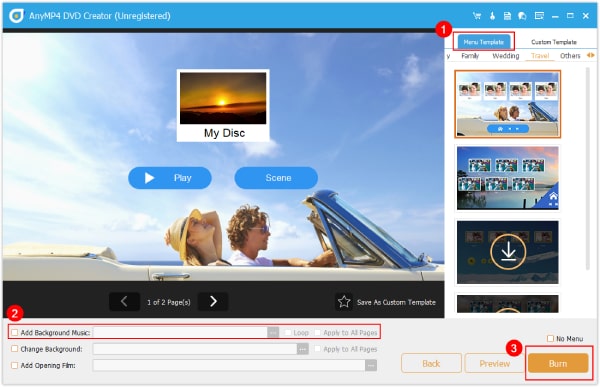Image resolution: width=600 pixels, height=387 pixels.
Task: Select the Wedding template category
Action: (x=505, y=56)
